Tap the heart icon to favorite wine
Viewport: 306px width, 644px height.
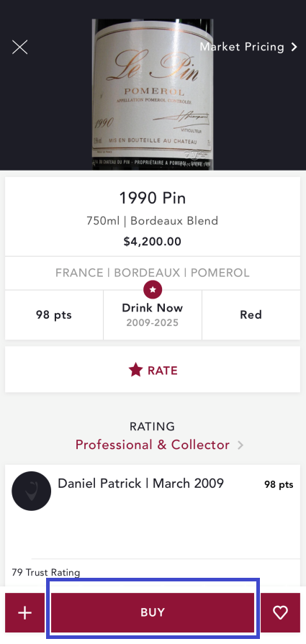point(281,612)
